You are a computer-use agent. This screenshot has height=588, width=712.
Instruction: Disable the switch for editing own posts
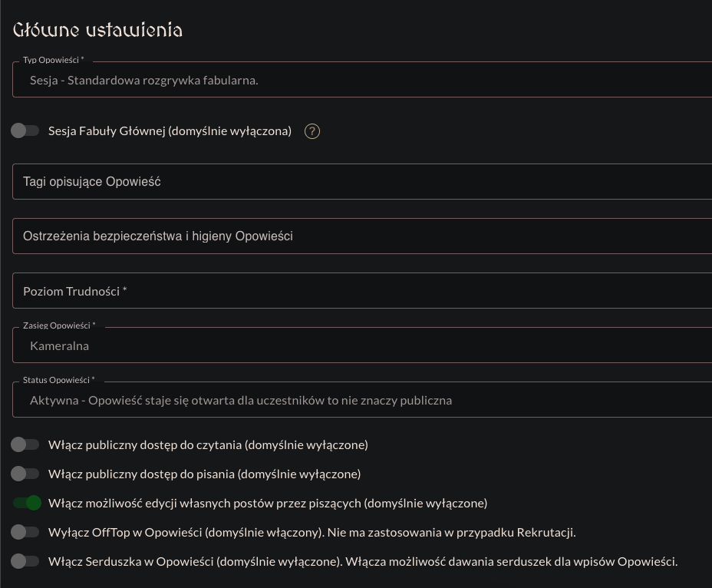click(26, 503)
